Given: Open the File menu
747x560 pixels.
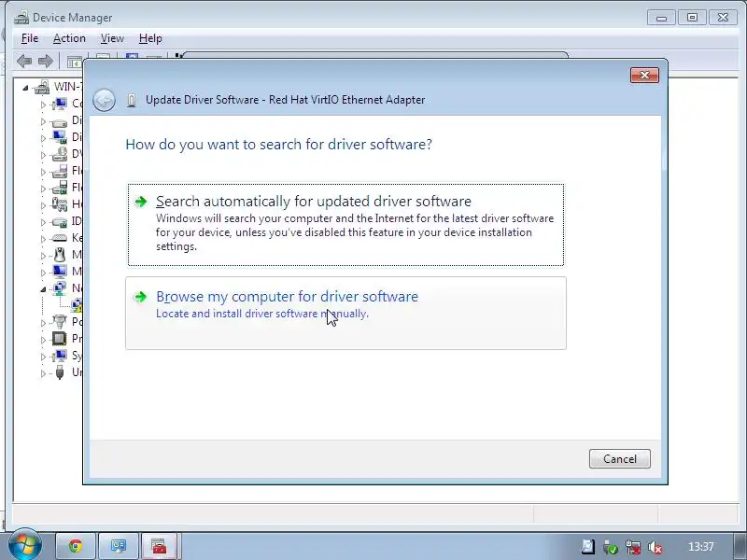Looking at the screenshot, I should (30, 38).
